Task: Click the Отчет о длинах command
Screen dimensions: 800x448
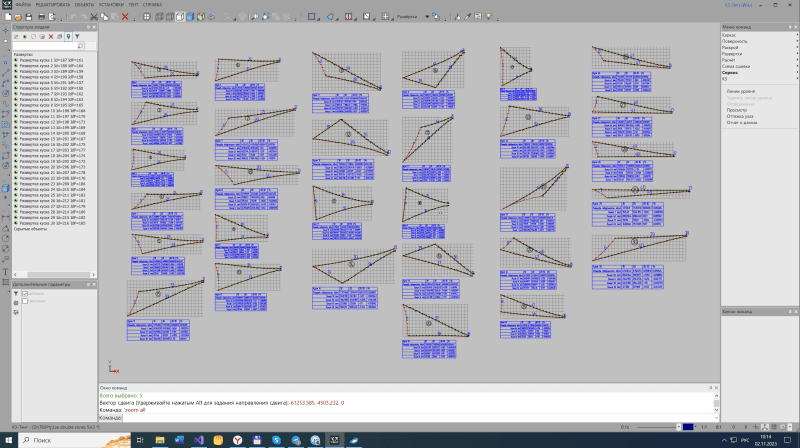Action: [x=743, y=121]
